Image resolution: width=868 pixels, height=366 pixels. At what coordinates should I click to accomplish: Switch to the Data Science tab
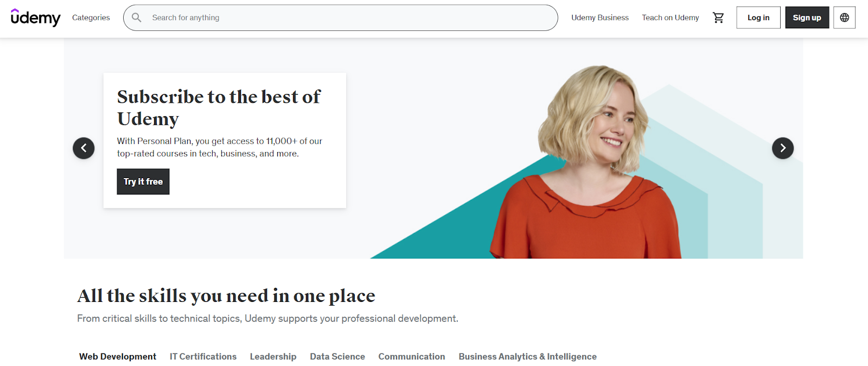tap(337, 357)
